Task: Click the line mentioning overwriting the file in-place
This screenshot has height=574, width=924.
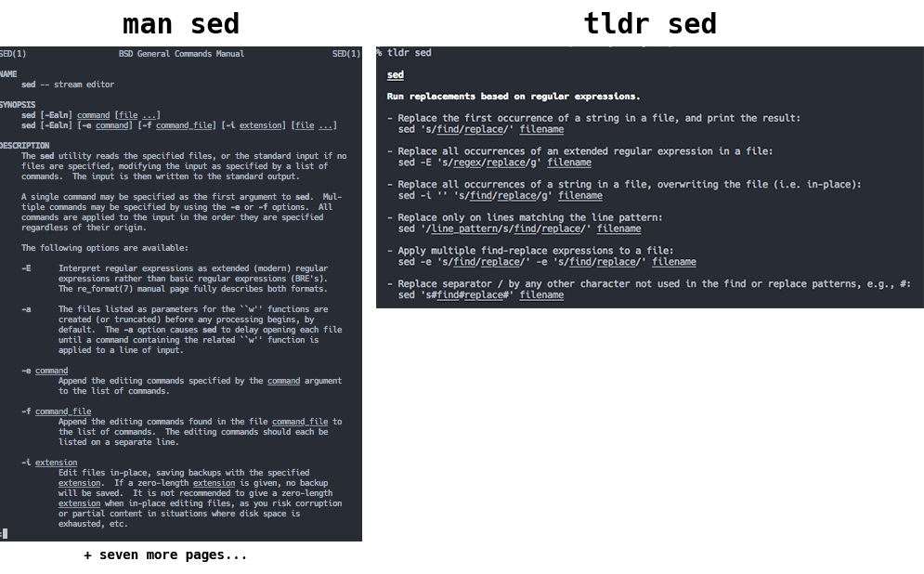Action: (624, 184)
